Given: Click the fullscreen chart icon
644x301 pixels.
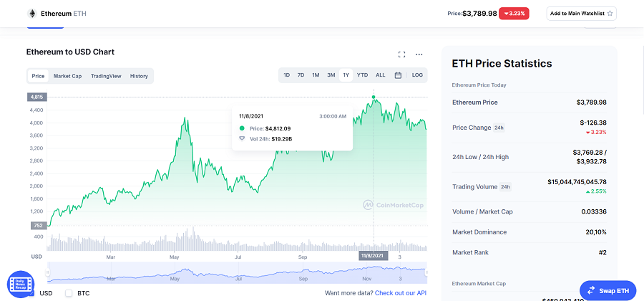Looking at the screenshot, I should (401, 54).
